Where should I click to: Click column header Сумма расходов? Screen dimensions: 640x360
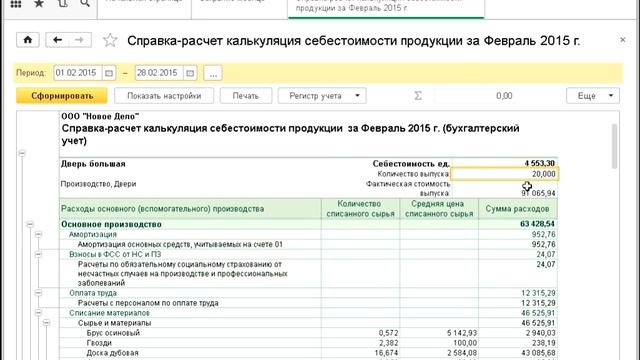518,209
